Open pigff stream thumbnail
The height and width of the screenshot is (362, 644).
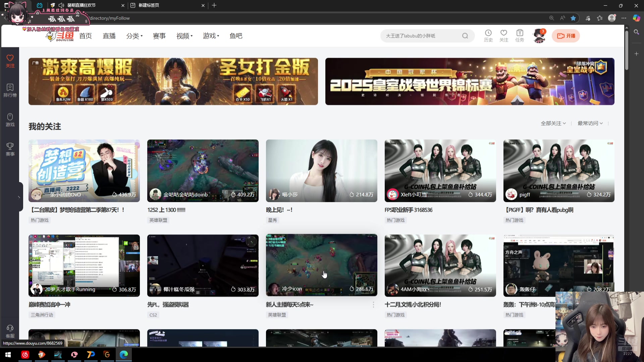[559, 171]
